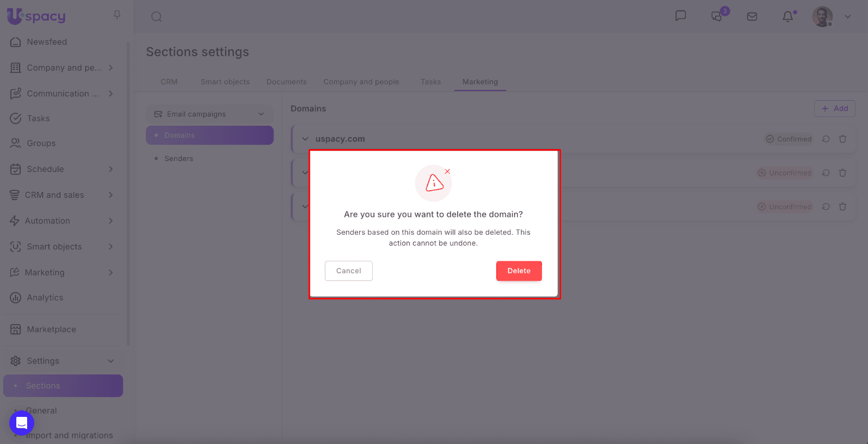Click the trash icon for uspacy.com
This screenshot has height=444, width=868.
(x=843, y=139)
